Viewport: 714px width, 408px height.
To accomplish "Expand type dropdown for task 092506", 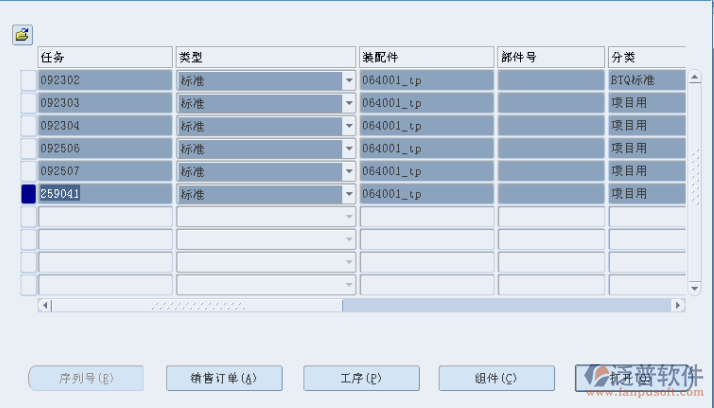I will (x=349, y=149).
